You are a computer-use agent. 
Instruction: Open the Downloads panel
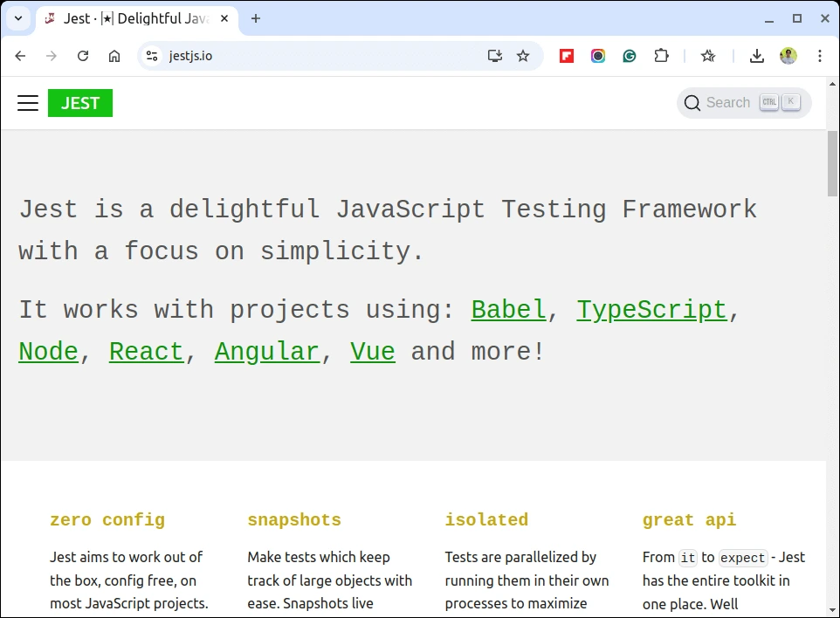(756, 56)
